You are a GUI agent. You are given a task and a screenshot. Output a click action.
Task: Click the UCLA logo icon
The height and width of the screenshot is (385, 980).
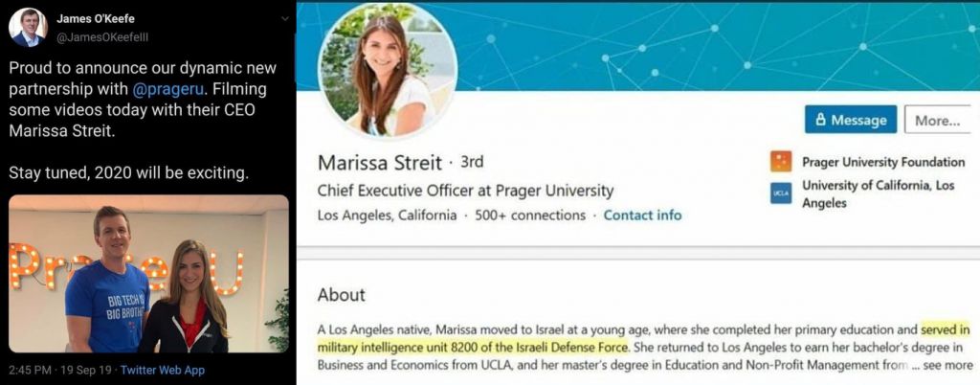[x=781, y=194]
